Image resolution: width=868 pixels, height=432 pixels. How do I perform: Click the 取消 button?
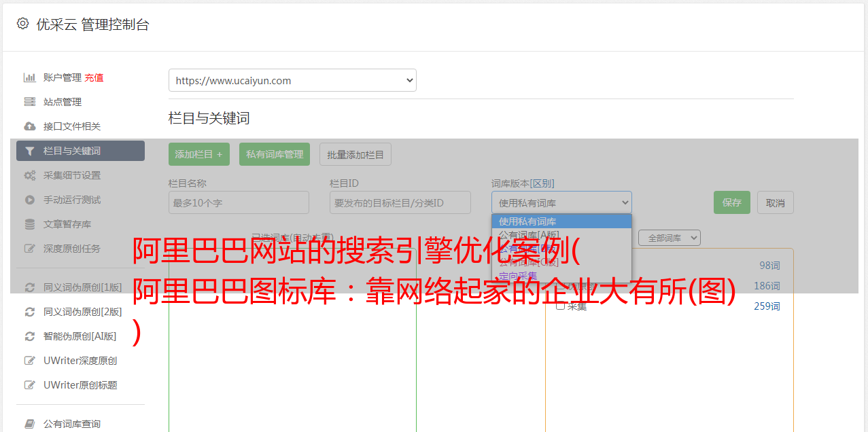[776, 202]
